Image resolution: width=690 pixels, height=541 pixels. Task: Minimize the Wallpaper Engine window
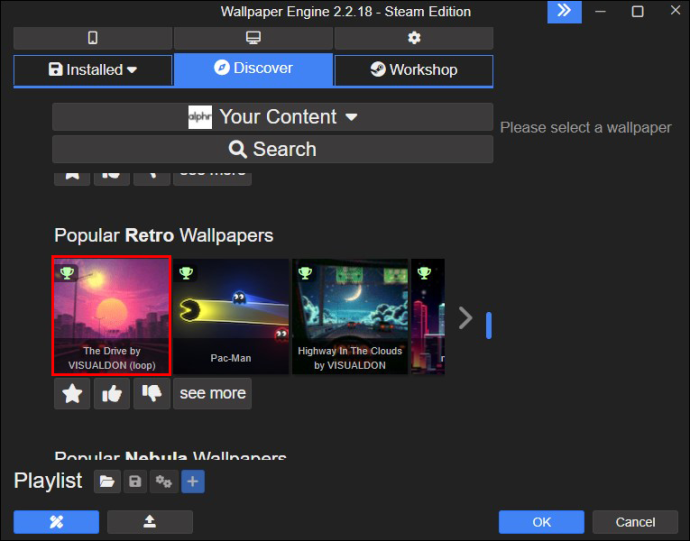(x=600, y=11)
